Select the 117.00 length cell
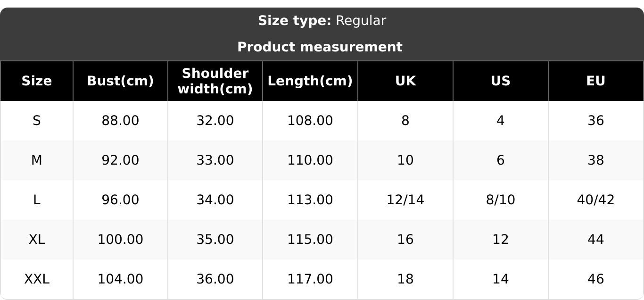Image resolution: width=644 pixels, height=300 pixels. [310, 279]
